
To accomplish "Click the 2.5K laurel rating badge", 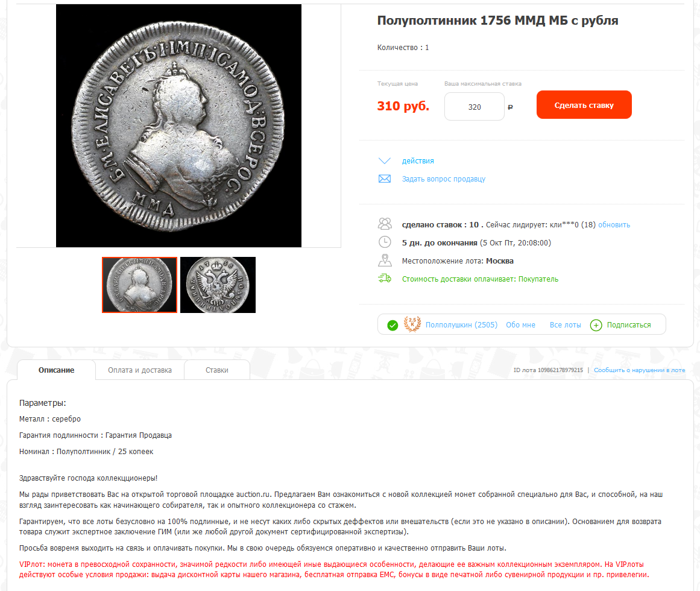I will tap(412, 324).
